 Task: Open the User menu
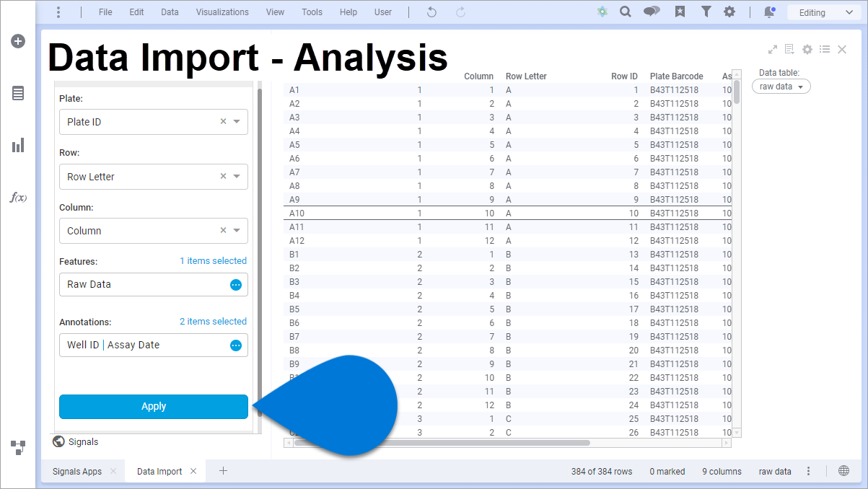tap(383, 12)
